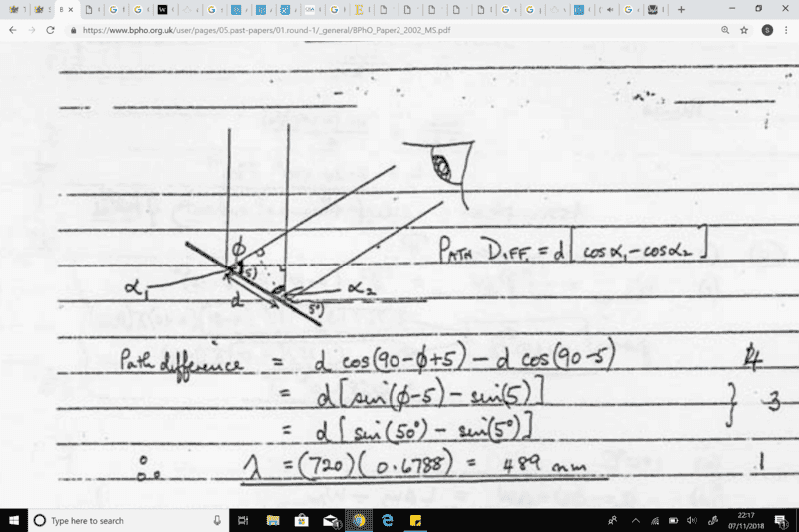Click the 'Path Diff.' formula beside the diagram
799x532 pixels.
pyautogui.click(x=573, y=244)
